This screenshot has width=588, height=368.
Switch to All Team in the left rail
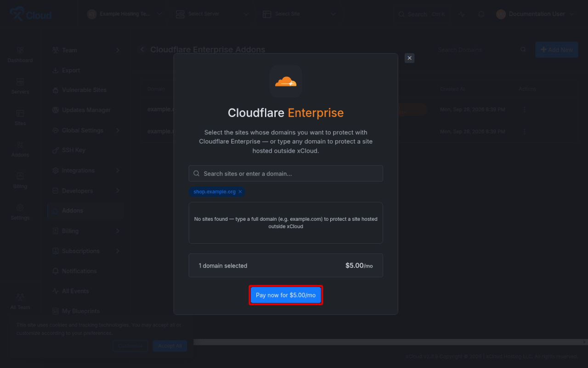click(20, 301)
